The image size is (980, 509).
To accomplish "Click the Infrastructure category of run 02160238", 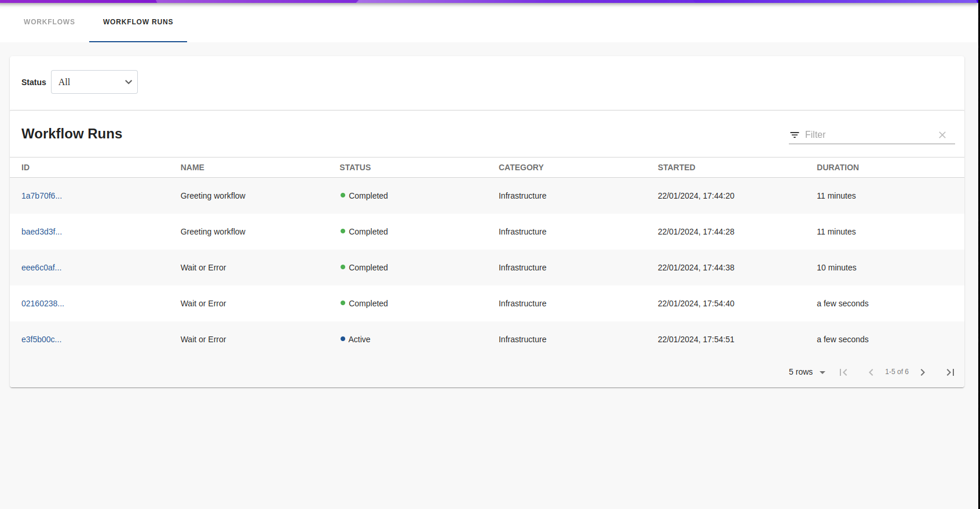I will pos(522,303).
